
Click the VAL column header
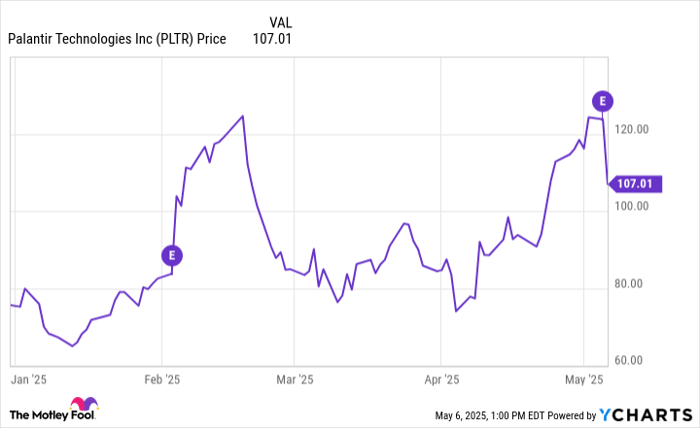(284, 21)
